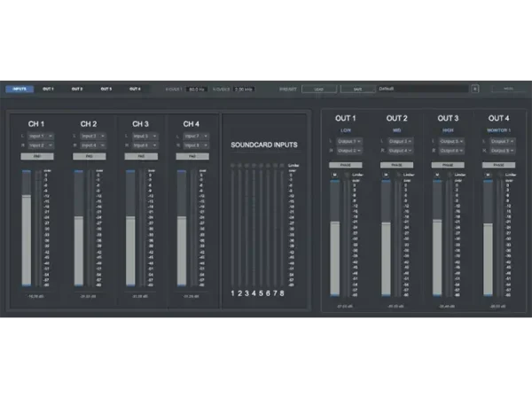Open OUT 1 left output dropdown (Output 1)
Image resolution: width=532 pixels, height=399 pixels.
[349, 141]
